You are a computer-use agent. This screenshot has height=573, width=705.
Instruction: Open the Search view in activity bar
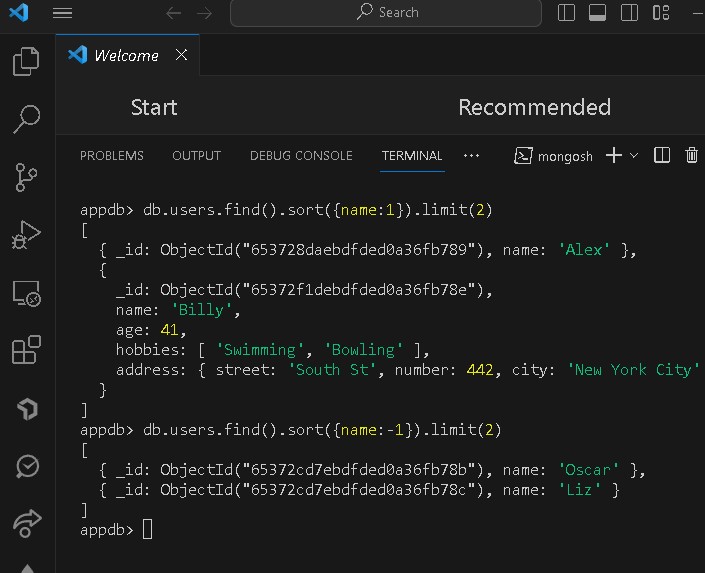click(26, 120)
